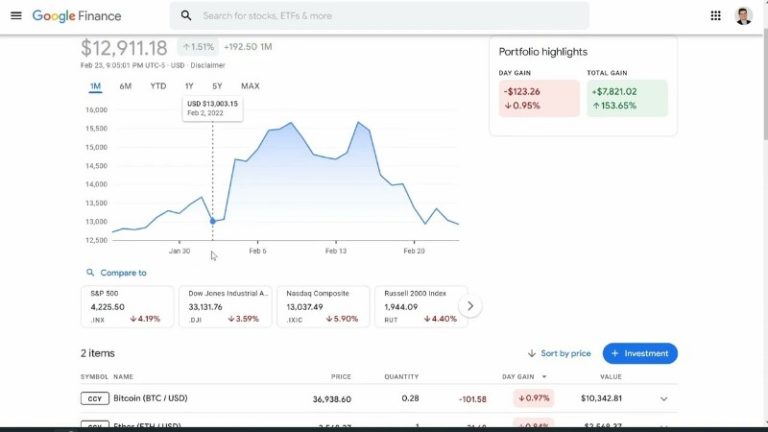Screen dimensions: 768x432
Task: Click the QUANTITY column header
Action: click(401, 377)
